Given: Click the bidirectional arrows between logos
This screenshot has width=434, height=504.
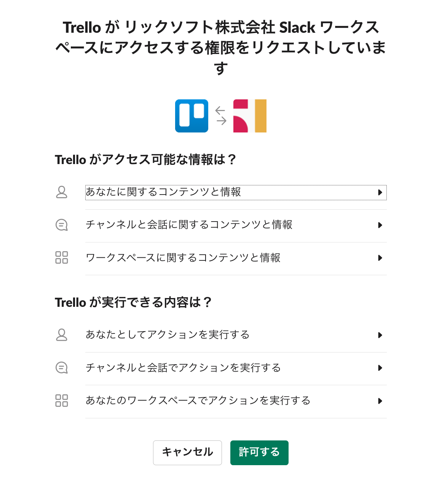Looking at the screenshot, I should point(221,116).
